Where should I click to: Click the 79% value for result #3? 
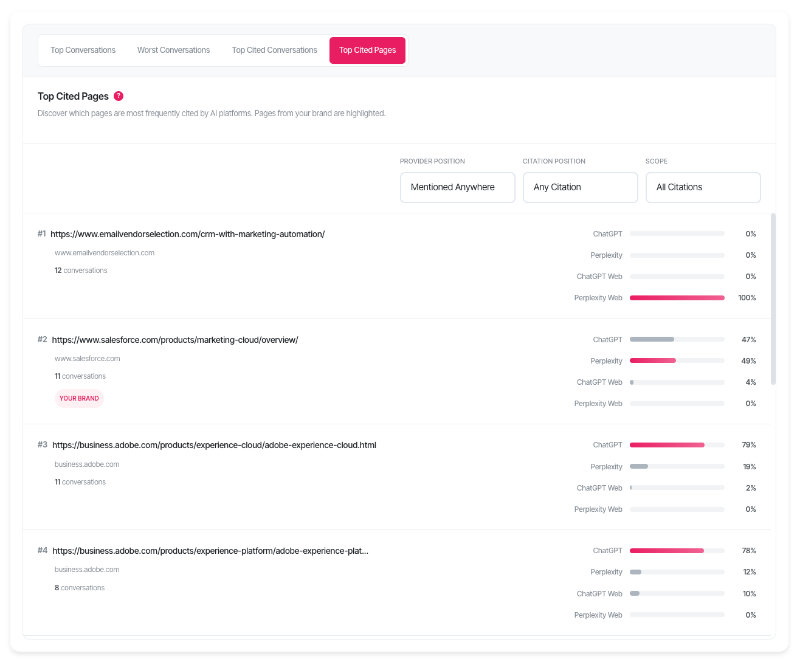(748, 445)
